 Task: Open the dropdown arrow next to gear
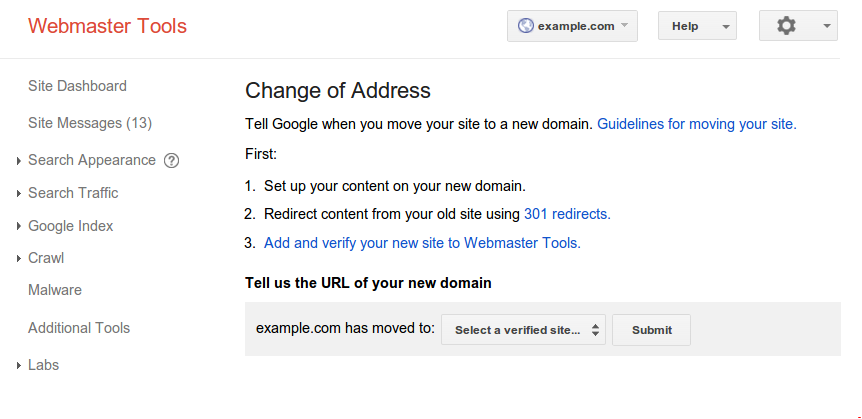tap(827, 26)
